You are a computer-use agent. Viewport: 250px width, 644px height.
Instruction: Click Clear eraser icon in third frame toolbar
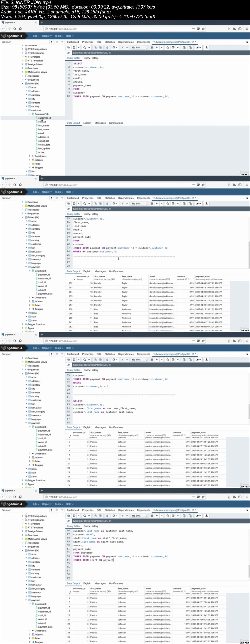tap(198, 359)
